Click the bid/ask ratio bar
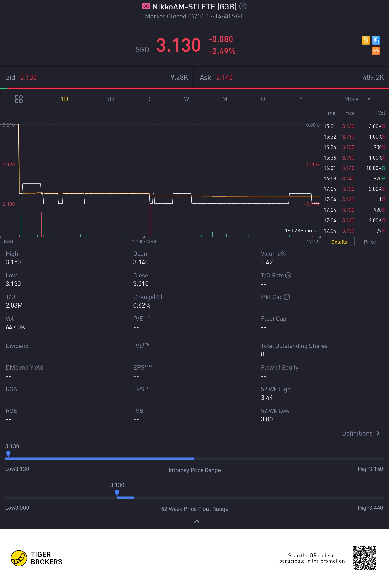The image size is (389, 588). (x=194, y=88)
